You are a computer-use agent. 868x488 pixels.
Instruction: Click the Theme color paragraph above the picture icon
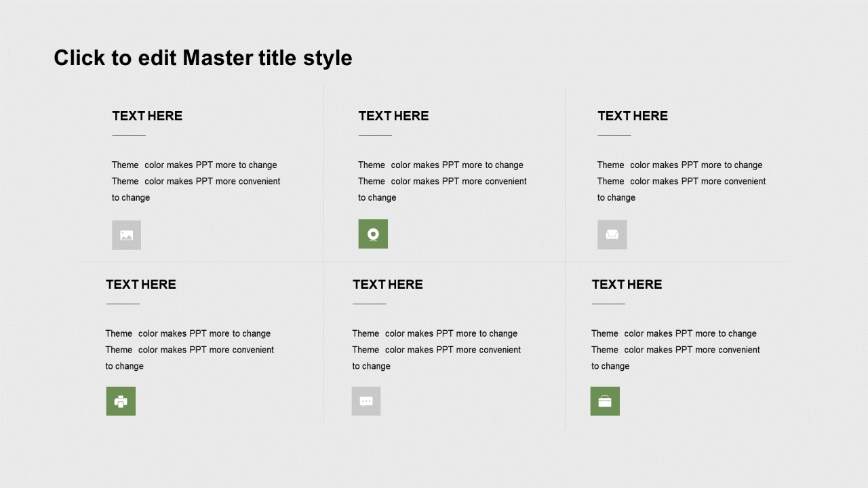pos(196,181)
